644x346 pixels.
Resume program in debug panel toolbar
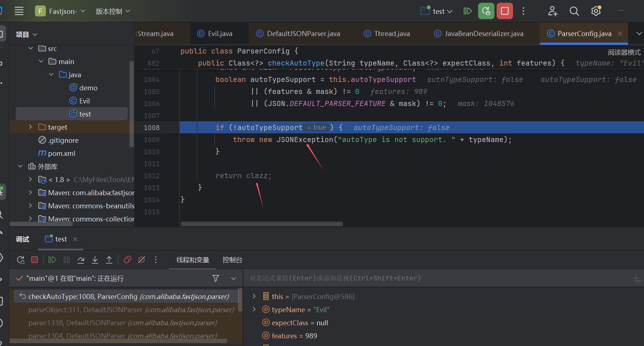tap(52, 260)
